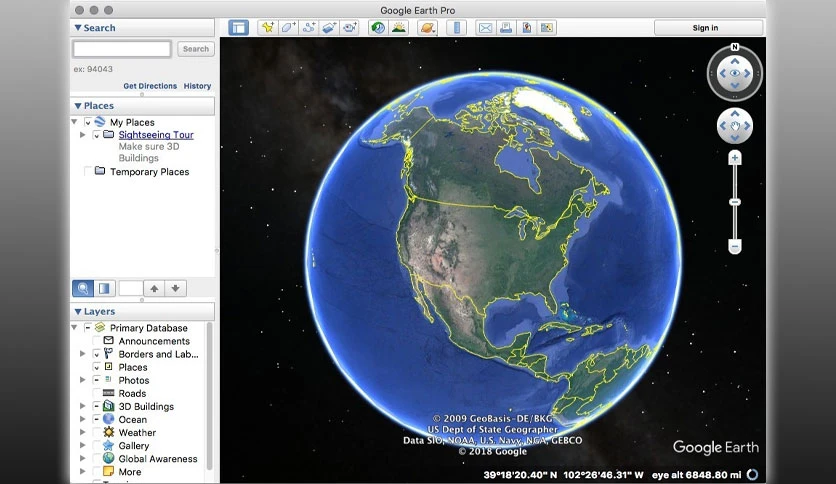Click the Primary Database layer stack icon

(100, 327)
